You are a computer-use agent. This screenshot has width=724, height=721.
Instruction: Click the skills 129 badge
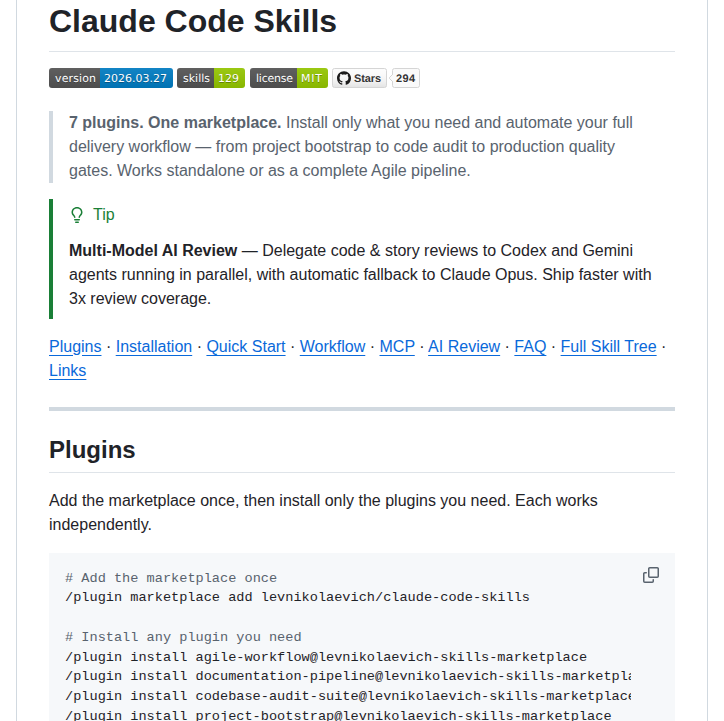[211, 78]
